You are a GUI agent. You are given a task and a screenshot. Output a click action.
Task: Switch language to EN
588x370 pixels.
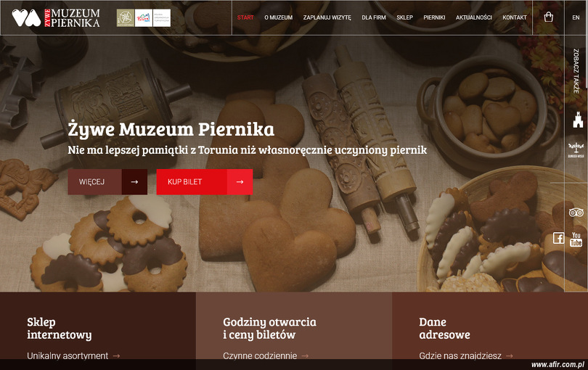tap(576, 17)
